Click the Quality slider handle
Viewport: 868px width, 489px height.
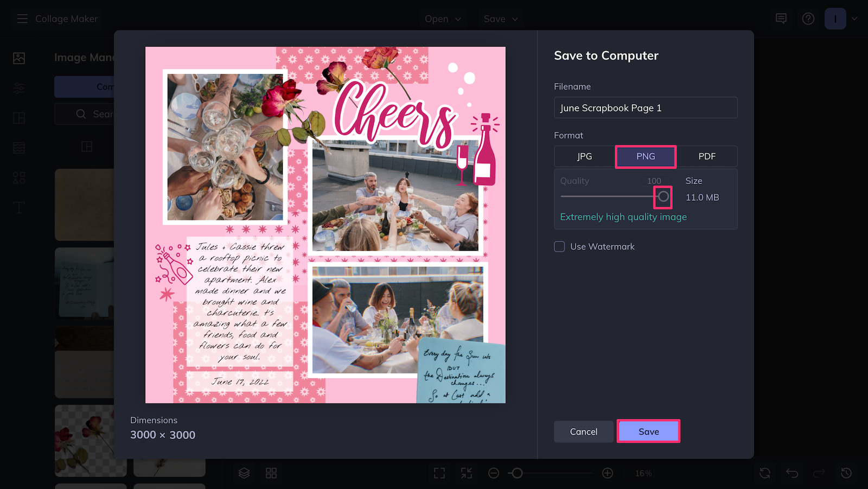pos(662,197)
